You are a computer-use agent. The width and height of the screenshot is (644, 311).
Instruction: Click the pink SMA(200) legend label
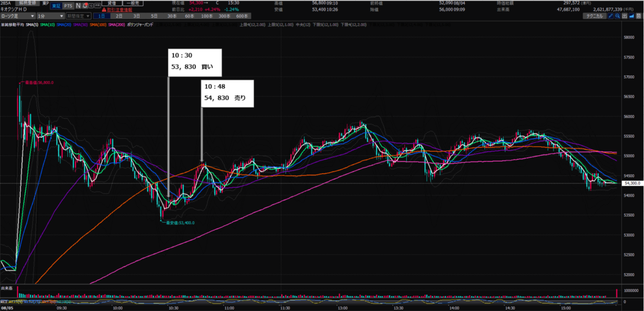(116, 25)
